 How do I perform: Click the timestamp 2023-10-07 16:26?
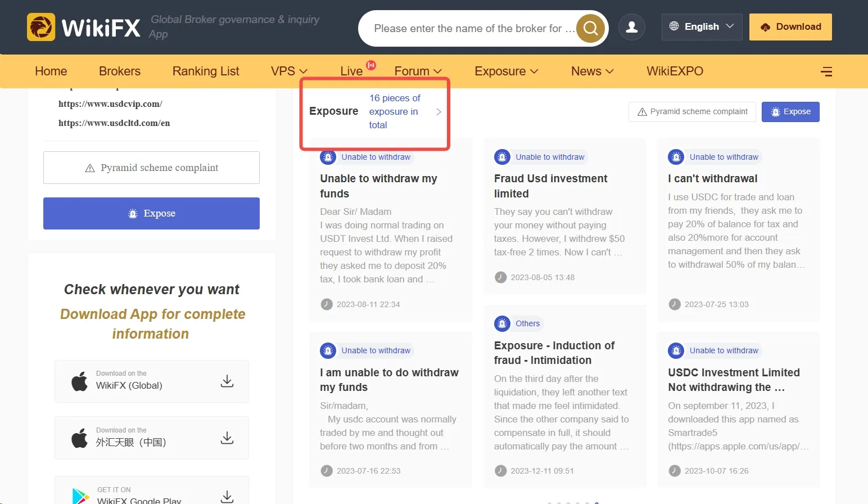[x=717, y=471]
